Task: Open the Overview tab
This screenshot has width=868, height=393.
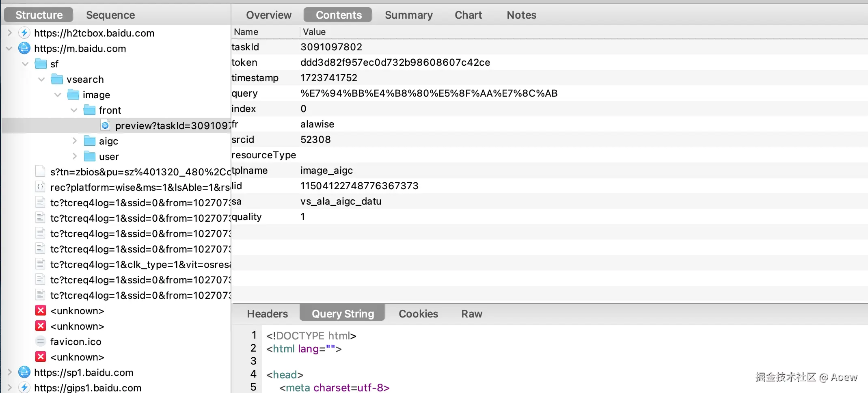Action: [x=269, y=15]
